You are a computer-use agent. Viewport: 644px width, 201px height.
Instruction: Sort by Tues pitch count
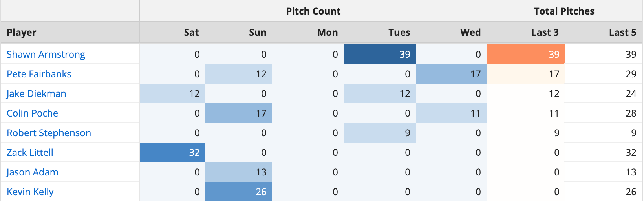tap(399, 32)
